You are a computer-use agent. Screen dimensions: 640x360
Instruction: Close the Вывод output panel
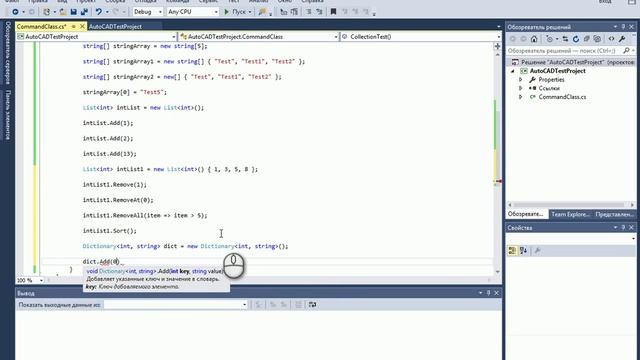(496, 293)
